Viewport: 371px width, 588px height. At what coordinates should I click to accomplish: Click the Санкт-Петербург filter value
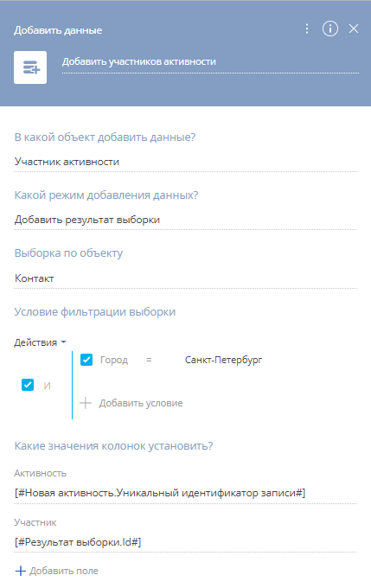point(224,360)
